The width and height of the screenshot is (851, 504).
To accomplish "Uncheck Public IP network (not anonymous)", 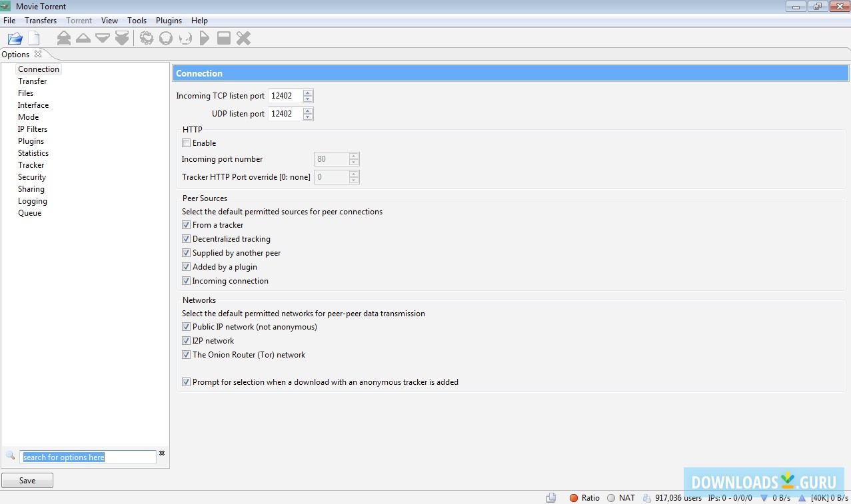I will tap(187, 326).
